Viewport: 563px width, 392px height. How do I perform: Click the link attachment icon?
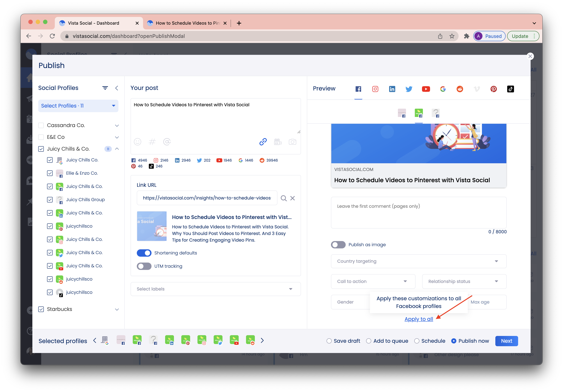pos(263,142)
